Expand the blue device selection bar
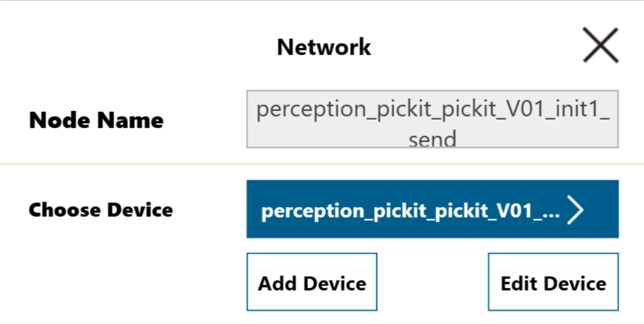The width and height of the screenshot is (644, 324). pos(432,210)
